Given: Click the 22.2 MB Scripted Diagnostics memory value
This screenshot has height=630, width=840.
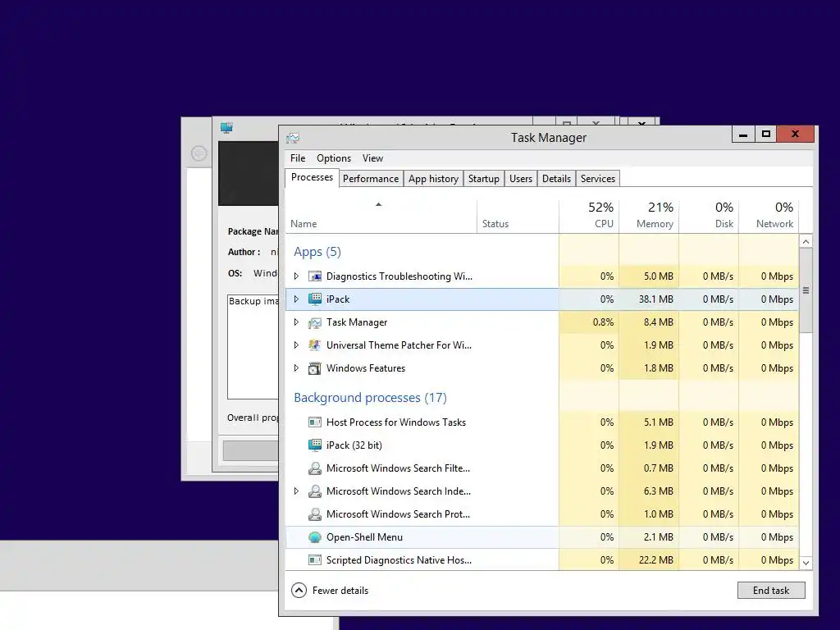Looking at the screenshot, I should pyautogui.click(x=655, y=560).
